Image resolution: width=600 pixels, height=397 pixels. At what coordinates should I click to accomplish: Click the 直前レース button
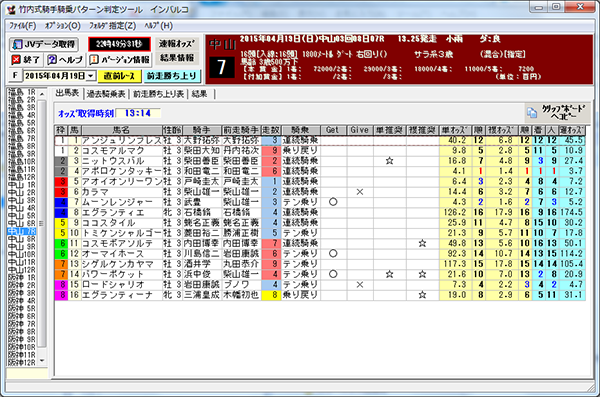pyautogui.click(x=119, y=76)
